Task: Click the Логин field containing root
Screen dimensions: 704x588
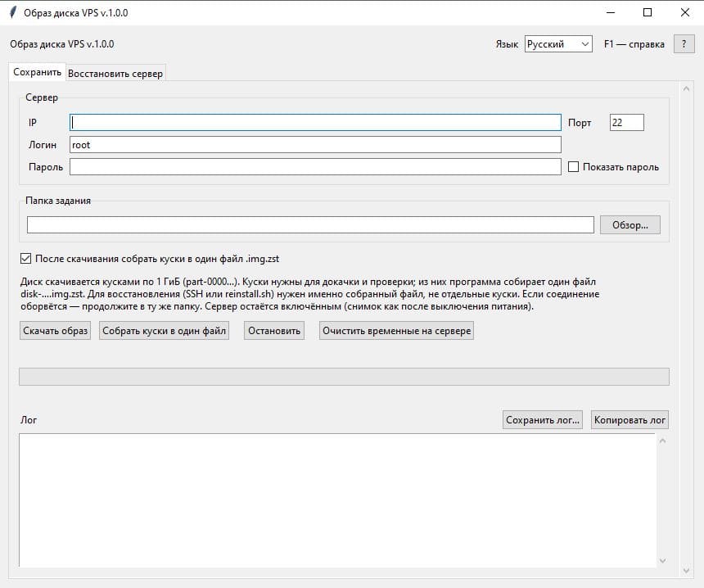Action: pyautogui.click(x=316, y=145)
